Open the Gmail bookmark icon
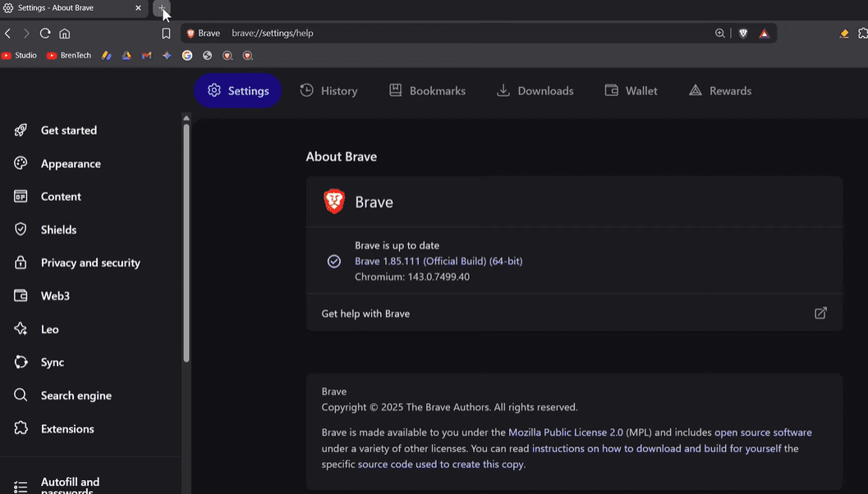The width and height of the screenshot is (868, 494). click(147, 56)
